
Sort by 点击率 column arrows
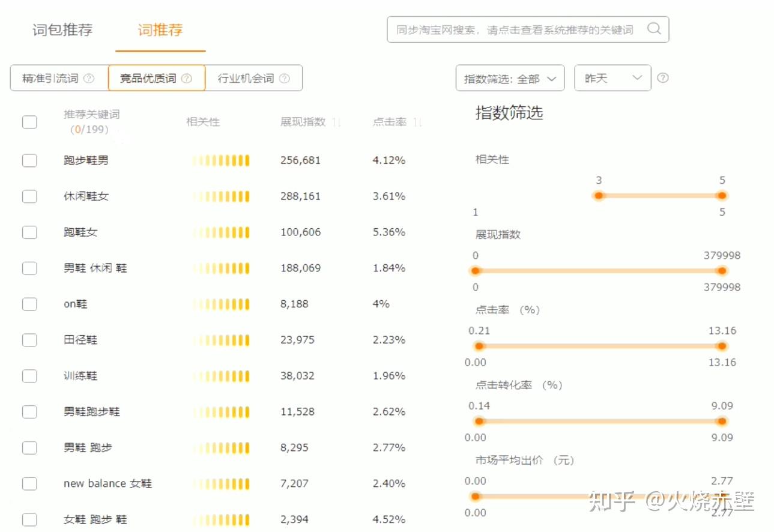(x=418, y=122)
